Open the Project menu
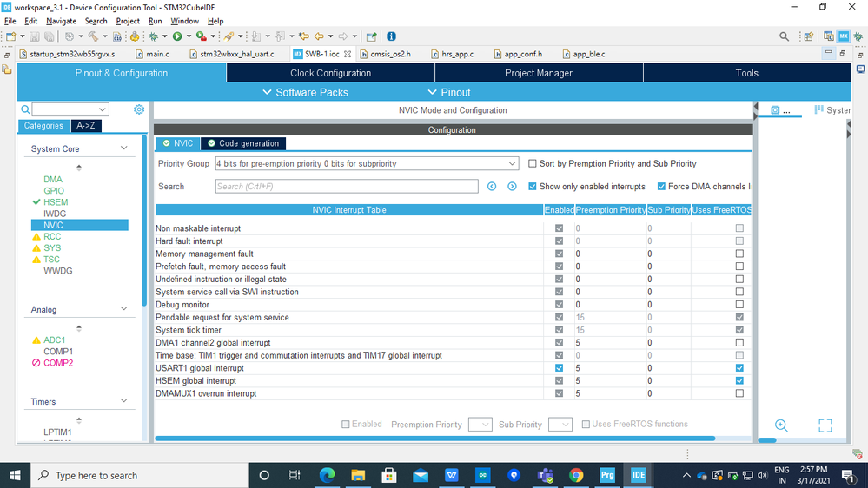Viewport: 868px width, 488px height. click(128, 21)
